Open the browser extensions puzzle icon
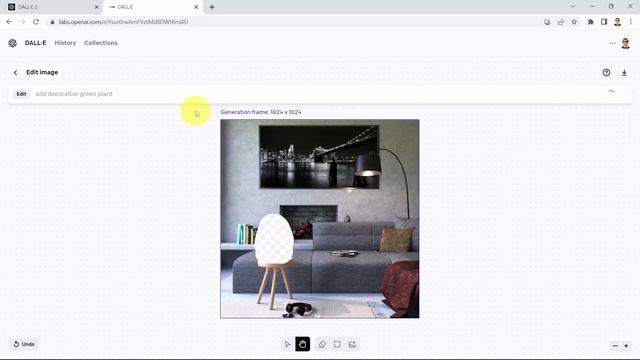This screenshot has width=640, height=360. pos(591,22)
